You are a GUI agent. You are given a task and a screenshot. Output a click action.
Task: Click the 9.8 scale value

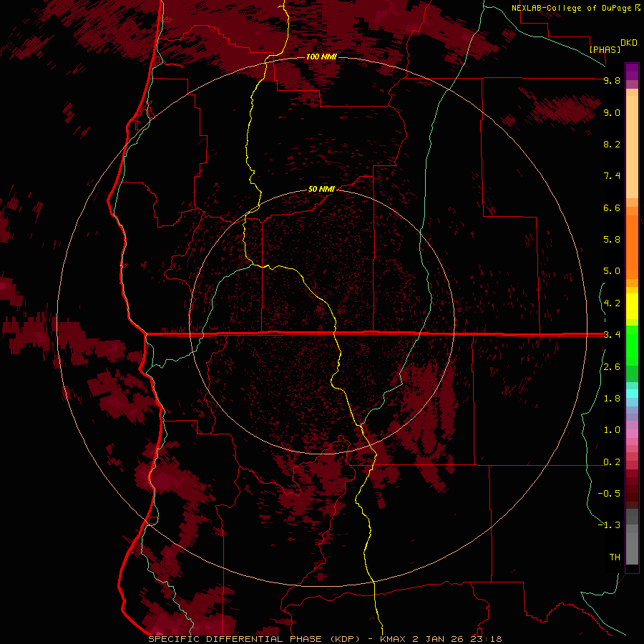pos(612,80)
